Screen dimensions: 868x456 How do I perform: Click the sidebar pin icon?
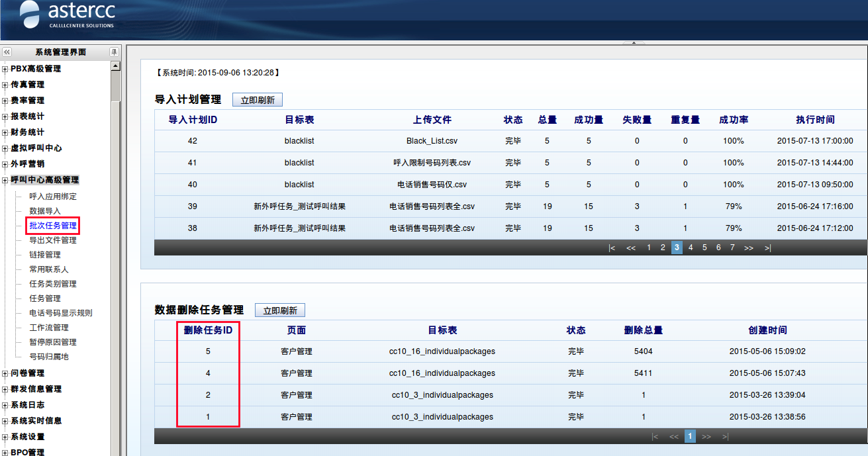pyautogui.click(x=114, y=52)
